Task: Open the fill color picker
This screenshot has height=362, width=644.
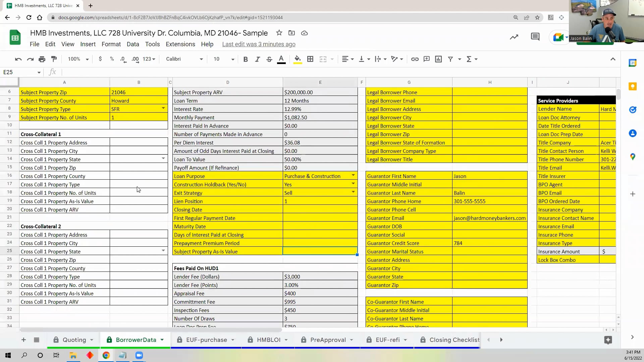Action: 298,59
